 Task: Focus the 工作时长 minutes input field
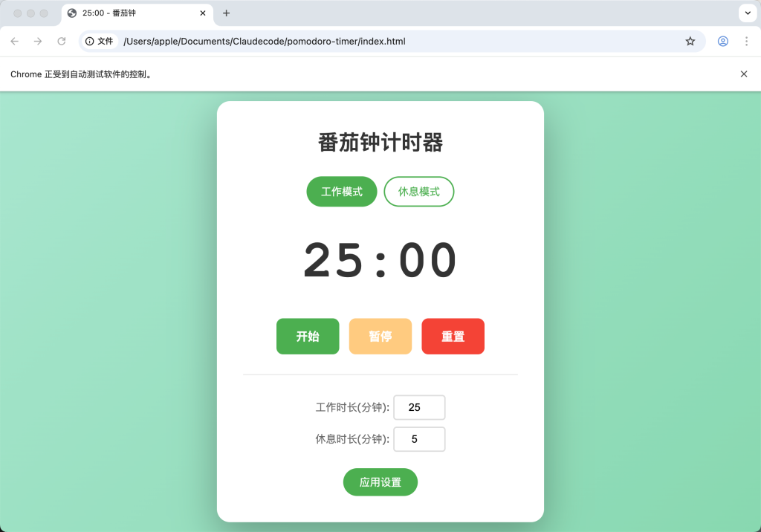(419, 407)
